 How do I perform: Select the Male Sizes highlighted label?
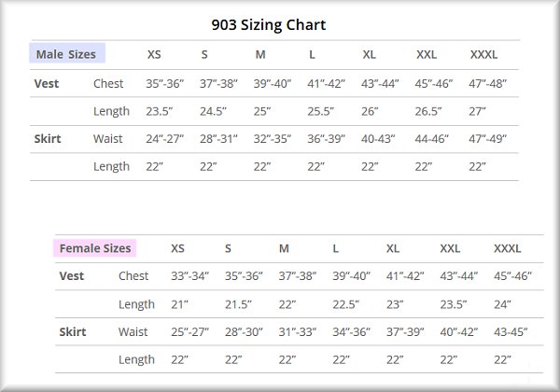[x=66, y=54]
